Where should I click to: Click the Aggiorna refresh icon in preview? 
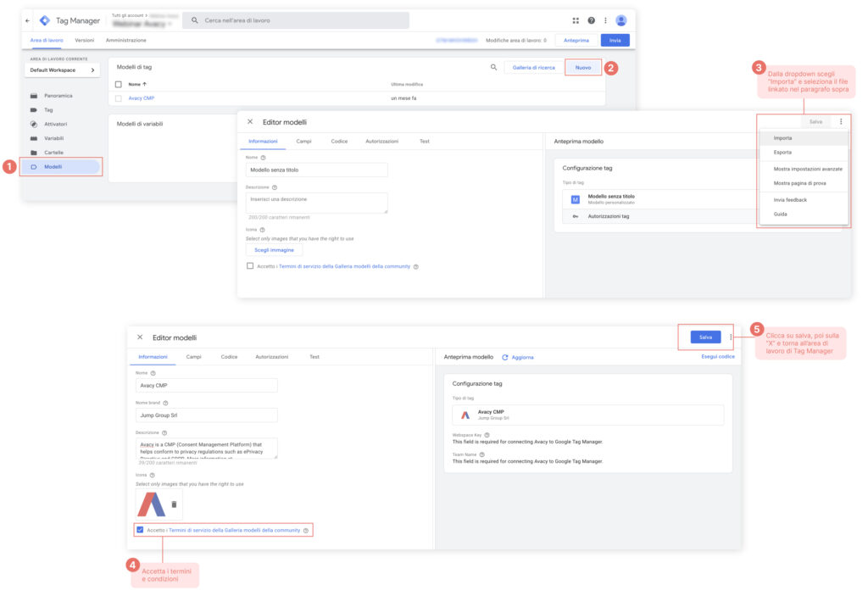505,357
